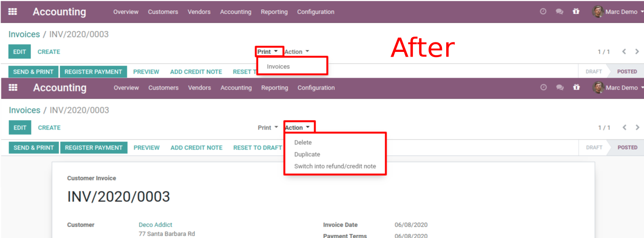Select Switch into refund/credit note option
The height and width of the screenshot is (238, 644).
click(x=335, y=166)
